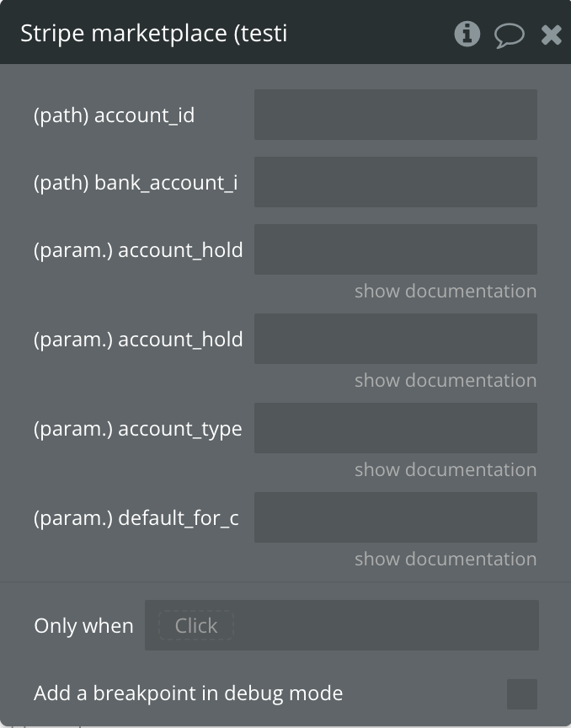Click empty area of Only when field
This screenshot has height=728, width=571.
coord(386,625)
